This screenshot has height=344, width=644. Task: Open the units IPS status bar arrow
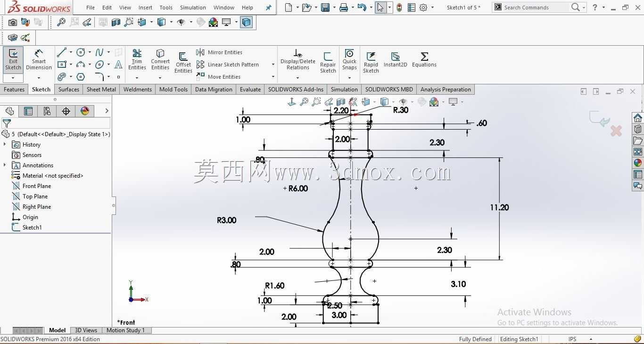[x=591, y=339]
